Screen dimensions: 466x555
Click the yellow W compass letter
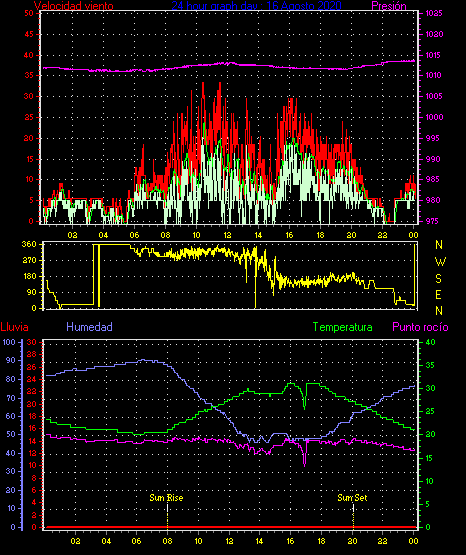[x=440, y=262]
